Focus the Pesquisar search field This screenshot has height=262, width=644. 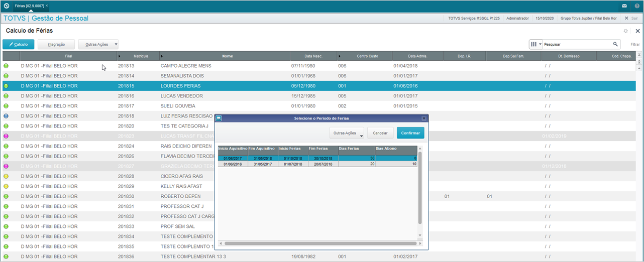coord(578,44)
